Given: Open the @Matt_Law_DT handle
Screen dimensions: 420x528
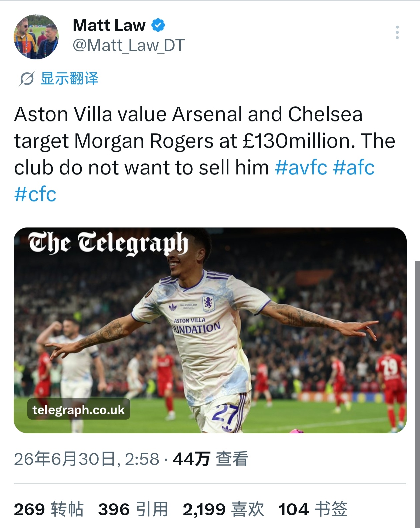Looking at the screenshot, I should [x=128, y=45].
